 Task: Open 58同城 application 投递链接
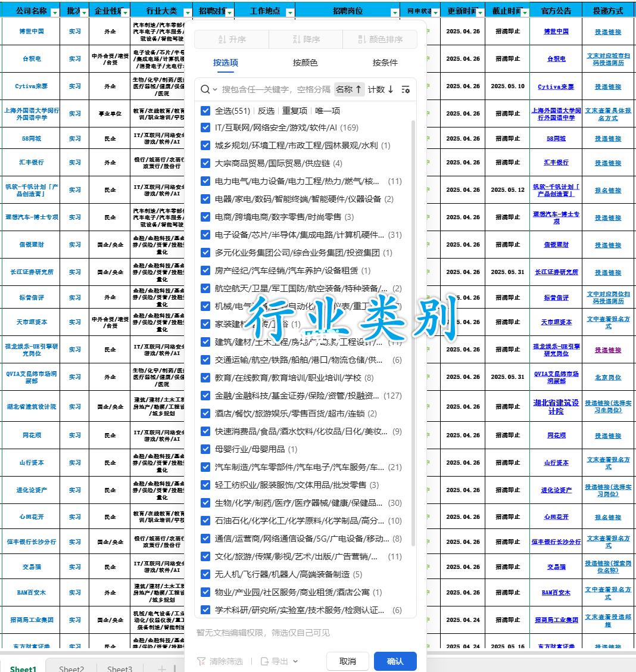(x=608, y=138)
